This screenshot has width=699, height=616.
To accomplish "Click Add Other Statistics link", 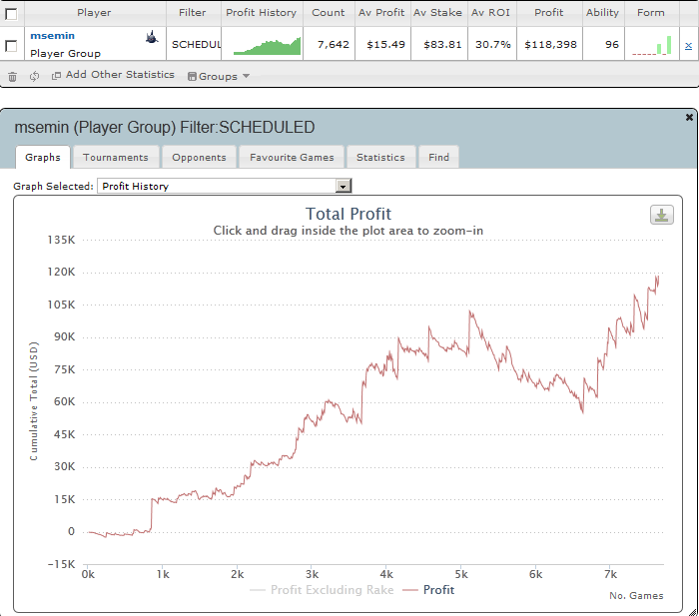I will click(120, 75).
